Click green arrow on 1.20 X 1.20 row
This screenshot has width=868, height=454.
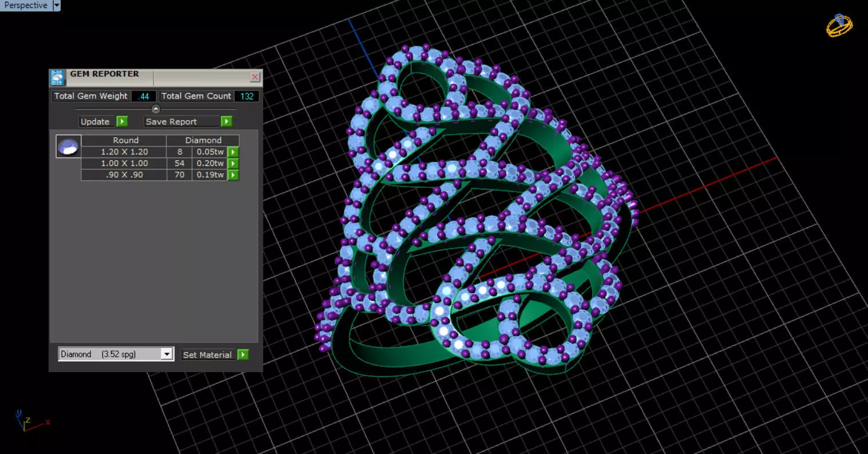233,152
